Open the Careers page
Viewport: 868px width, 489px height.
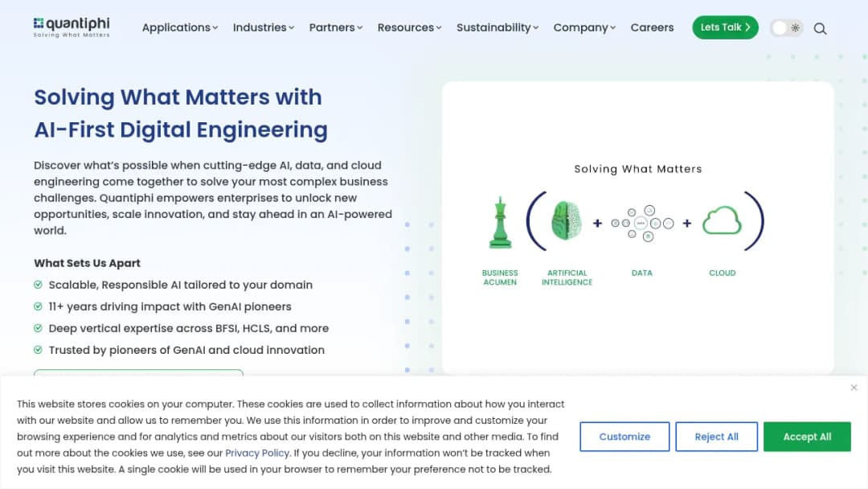(x=652, y=27)
